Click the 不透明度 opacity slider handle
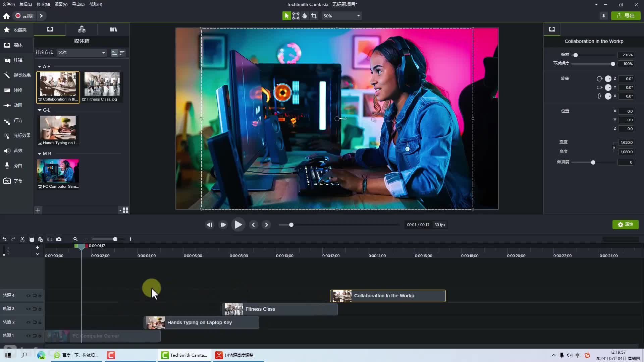Viewport: 644px width, 362px height. 613,64
